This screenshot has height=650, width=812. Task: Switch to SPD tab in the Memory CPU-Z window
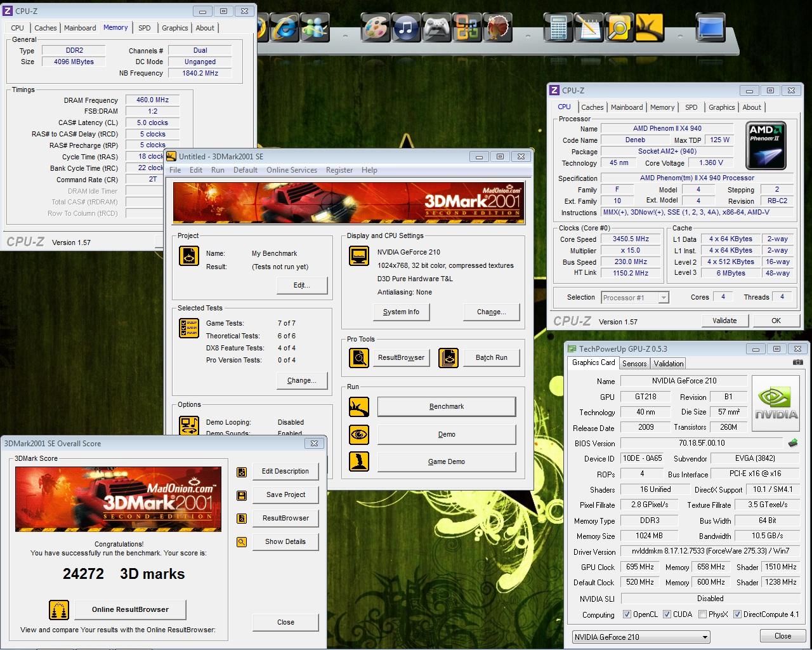[x=145, y=28]
